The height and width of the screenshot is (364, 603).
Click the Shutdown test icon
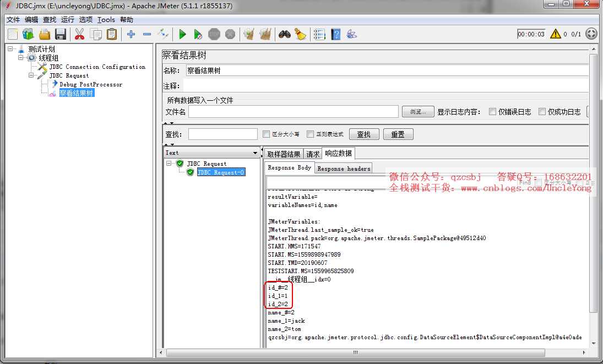coord(230,34)
